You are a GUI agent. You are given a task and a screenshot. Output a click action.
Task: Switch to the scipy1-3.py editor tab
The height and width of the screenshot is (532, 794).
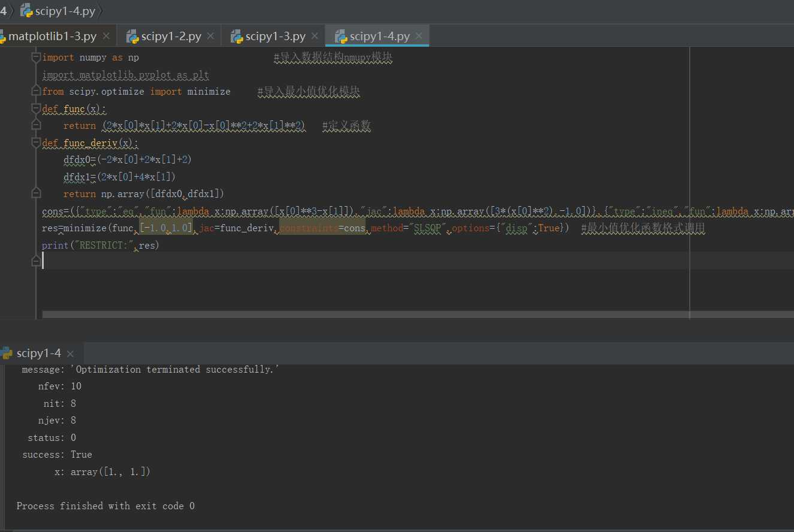[x=275, y=36]
